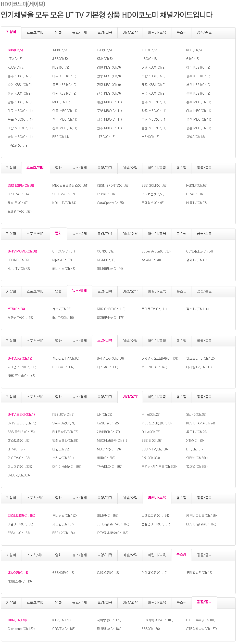Select the highlighted pink 교양/다큐 tab
This screenshot has width=238, height=644.
[105, 340]
